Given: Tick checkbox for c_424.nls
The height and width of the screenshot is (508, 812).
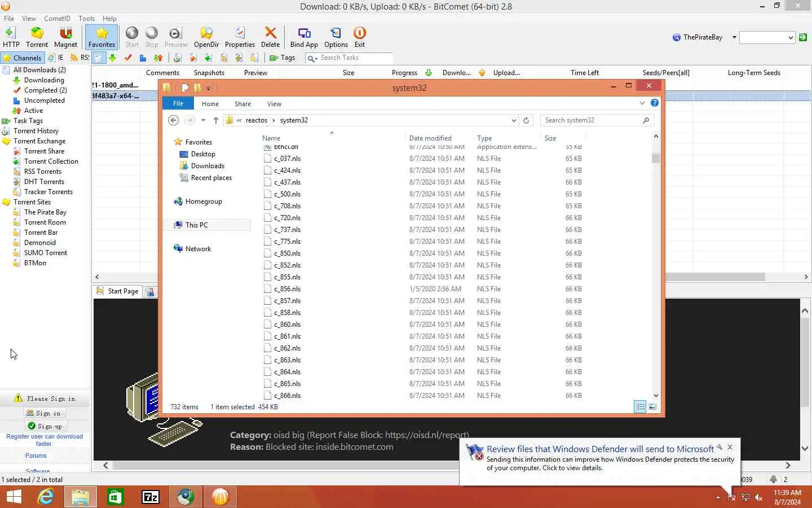Looking at the screenshot, I should click(x=267, y=170).
